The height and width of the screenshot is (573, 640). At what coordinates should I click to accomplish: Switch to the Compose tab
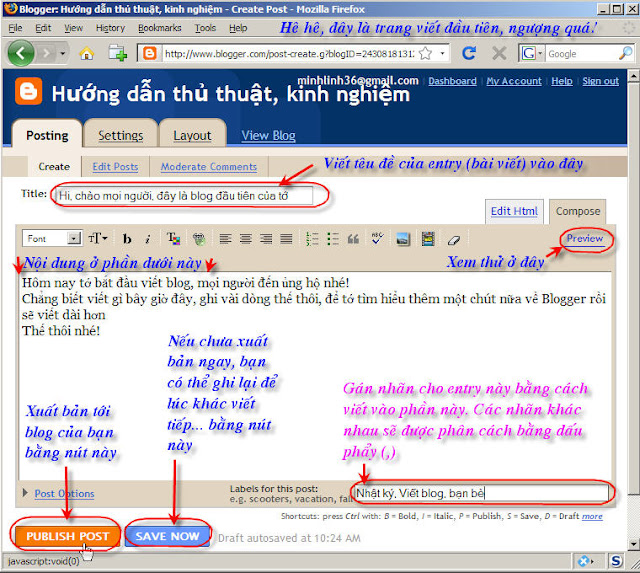pyautogui.click(x=578, y=211)
